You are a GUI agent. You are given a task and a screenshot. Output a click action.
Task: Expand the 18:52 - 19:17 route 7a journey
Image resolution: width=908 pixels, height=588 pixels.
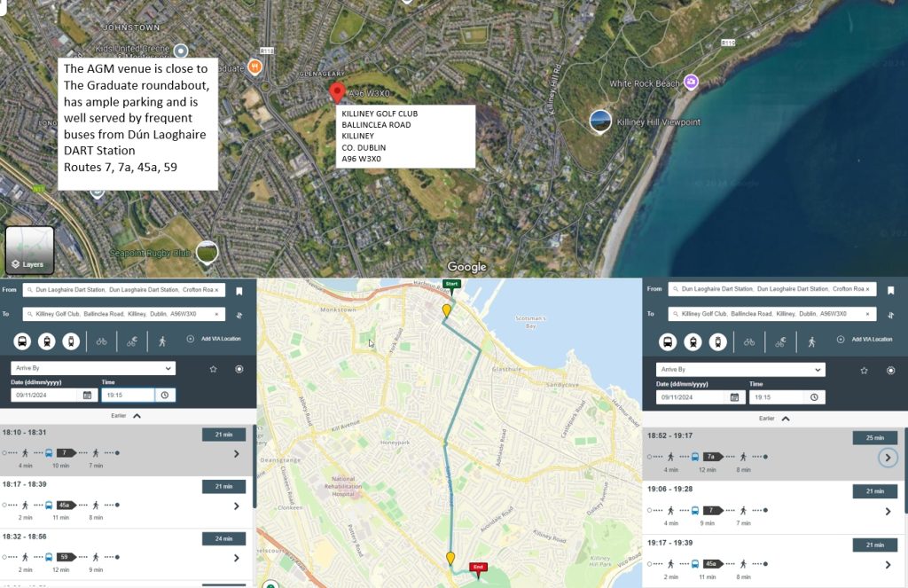[x=888, y=458]
